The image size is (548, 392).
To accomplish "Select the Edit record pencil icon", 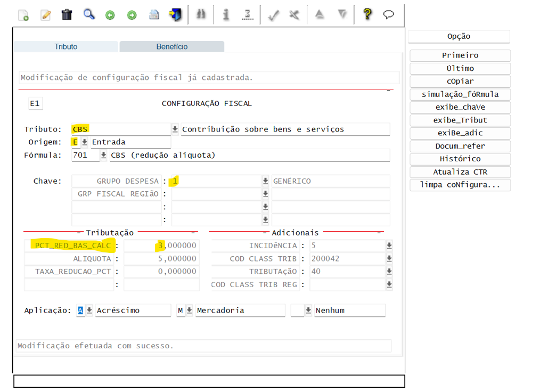I will 45,14.
